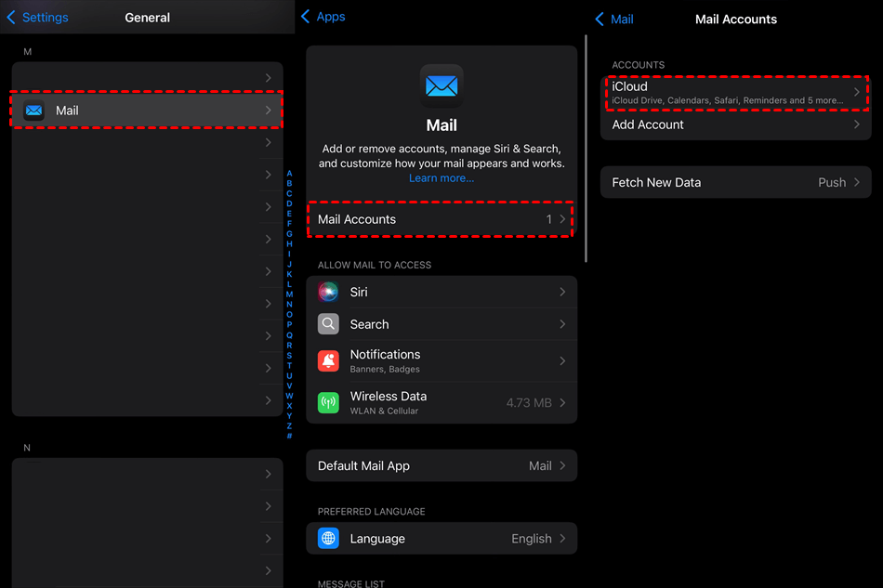
Task: Open the Default Mail App setting
Action: pos(441,466)
